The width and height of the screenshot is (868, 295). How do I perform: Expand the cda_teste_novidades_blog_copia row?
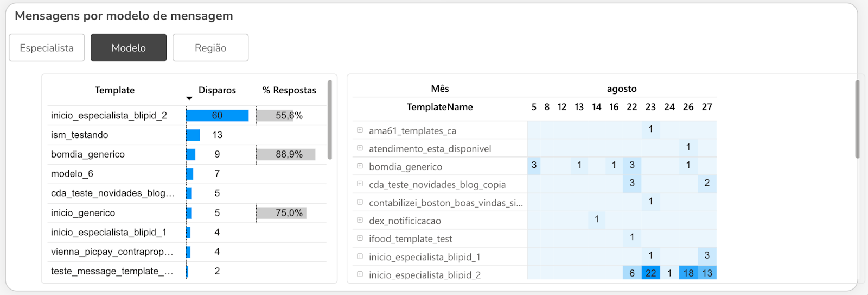[360, 184]
